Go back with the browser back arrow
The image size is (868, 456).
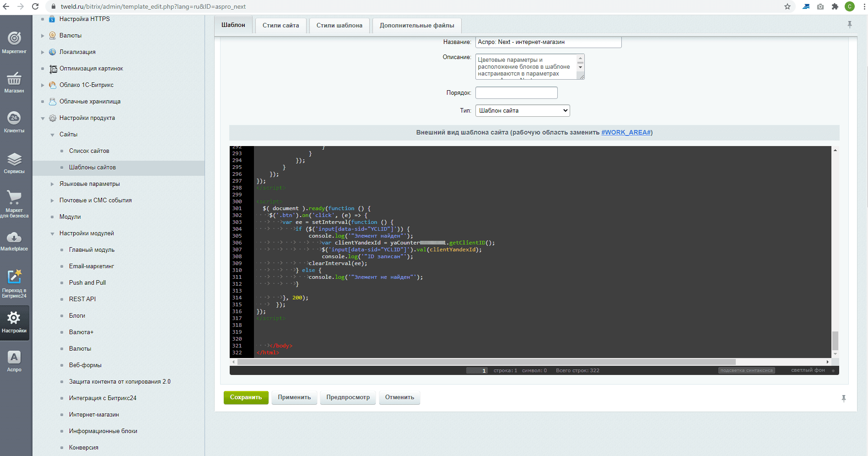[6, 6]
